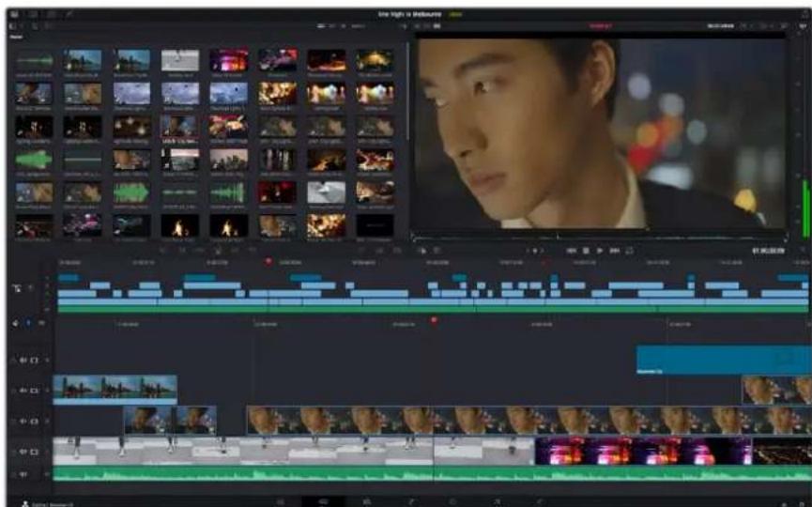The width and height of the screenshot is (812, 507).
Task: Click the blue marker icon left of lower timeline
Action: (x=28, y=323)
